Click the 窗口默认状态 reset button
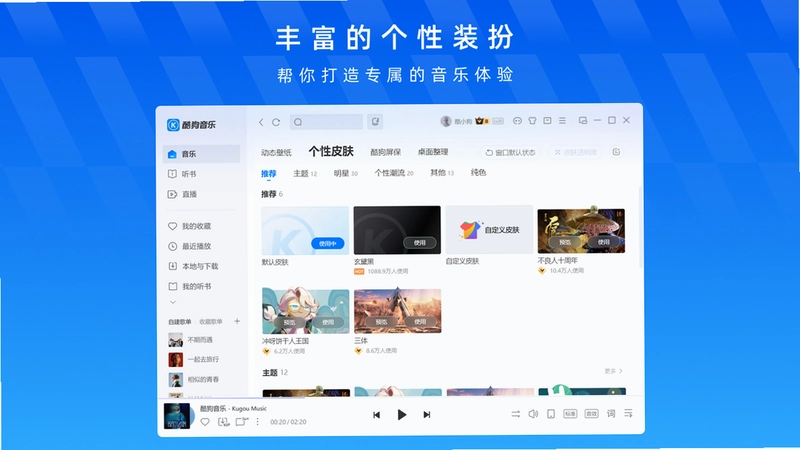The width and height of the screenshot is (800, 450). [x=510, y=153]
